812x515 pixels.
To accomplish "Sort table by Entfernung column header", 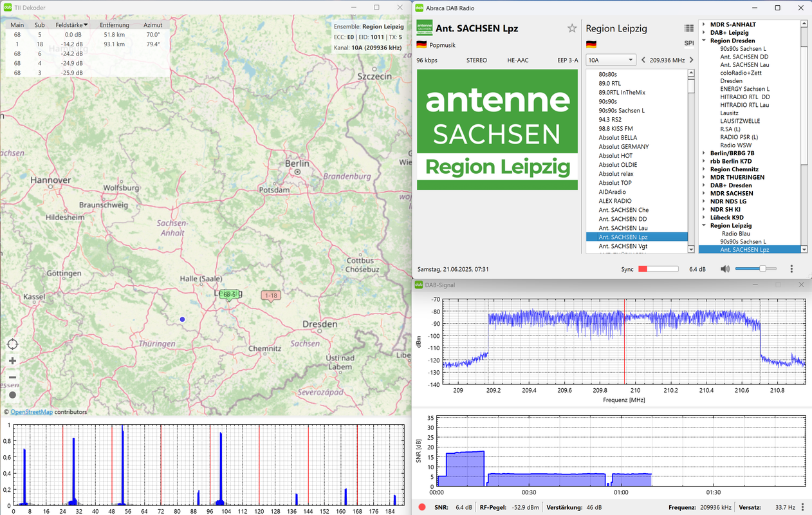I will point(114,25).
